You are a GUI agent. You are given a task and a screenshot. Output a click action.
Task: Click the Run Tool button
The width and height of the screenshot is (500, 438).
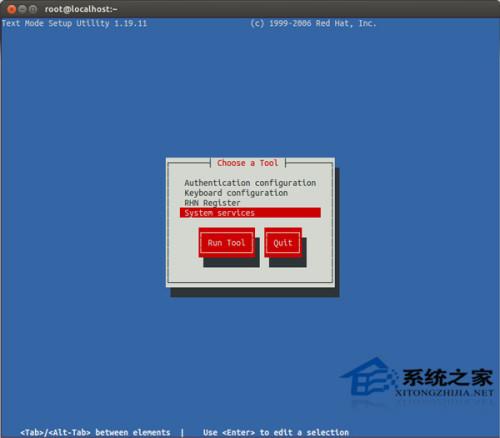click(x=227, y=243)
